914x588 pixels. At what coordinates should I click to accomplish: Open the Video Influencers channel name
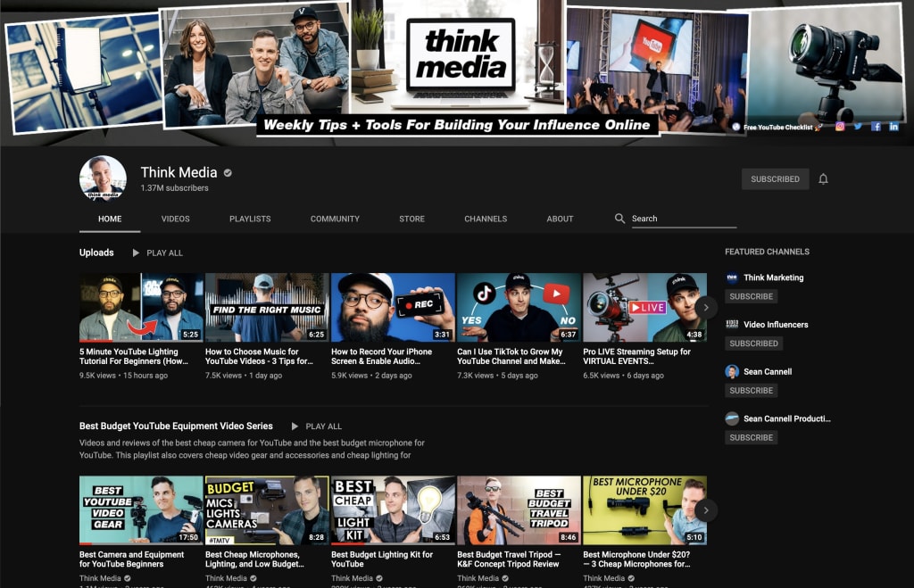776,325
